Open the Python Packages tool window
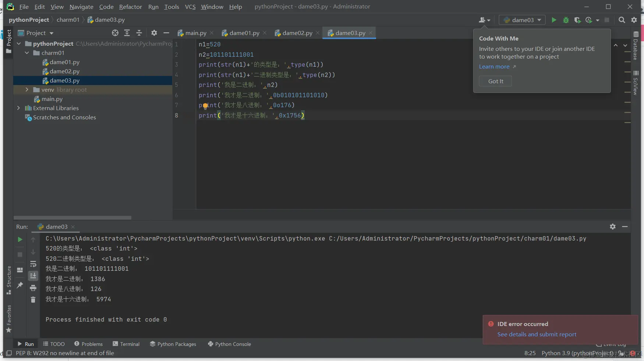Viewport: 644px width, 361px height. coord(173,344)
